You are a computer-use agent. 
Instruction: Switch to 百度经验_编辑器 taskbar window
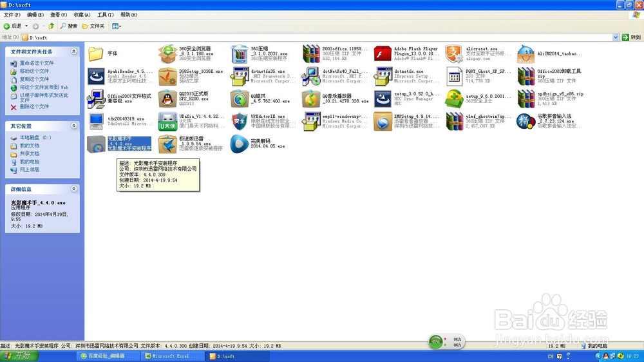click(109, 356)
